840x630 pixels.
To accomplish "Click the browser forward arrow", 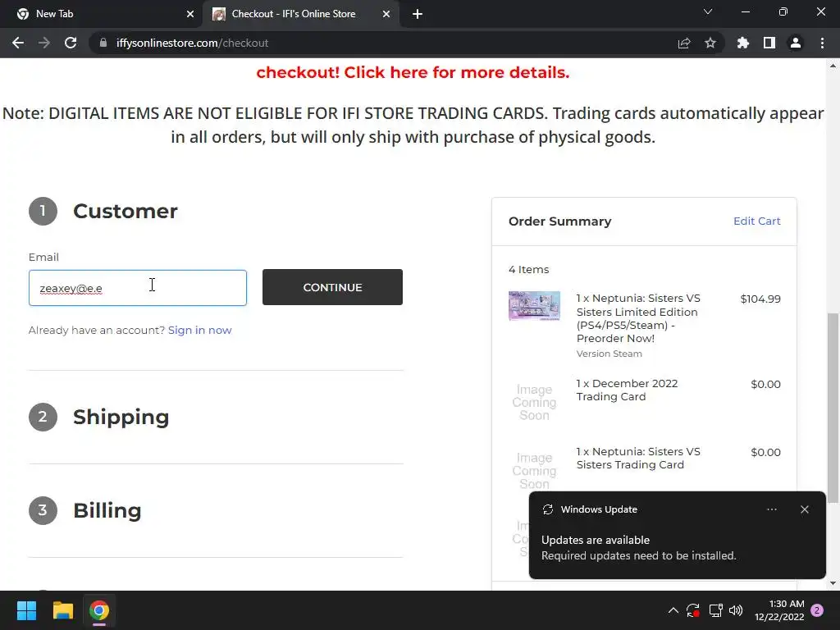I will point(44,43).
